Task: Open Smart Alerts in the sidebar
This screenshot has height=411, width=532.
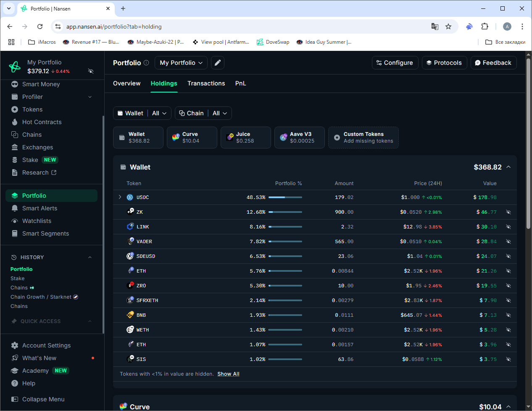Action: 40,208
